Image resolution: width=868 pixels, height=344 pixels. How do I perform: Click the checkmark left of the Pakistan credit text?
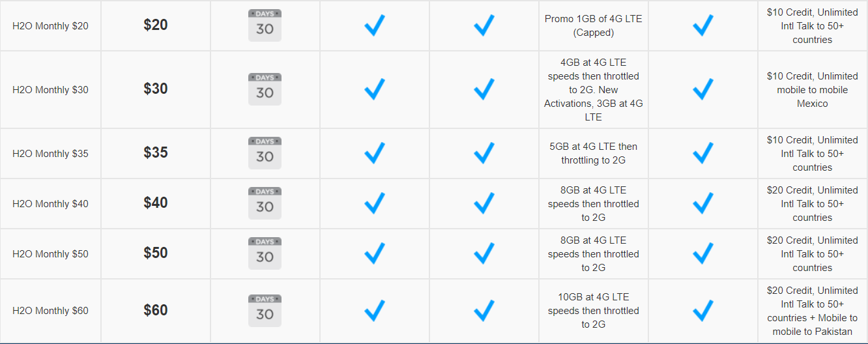coord(703,311)
